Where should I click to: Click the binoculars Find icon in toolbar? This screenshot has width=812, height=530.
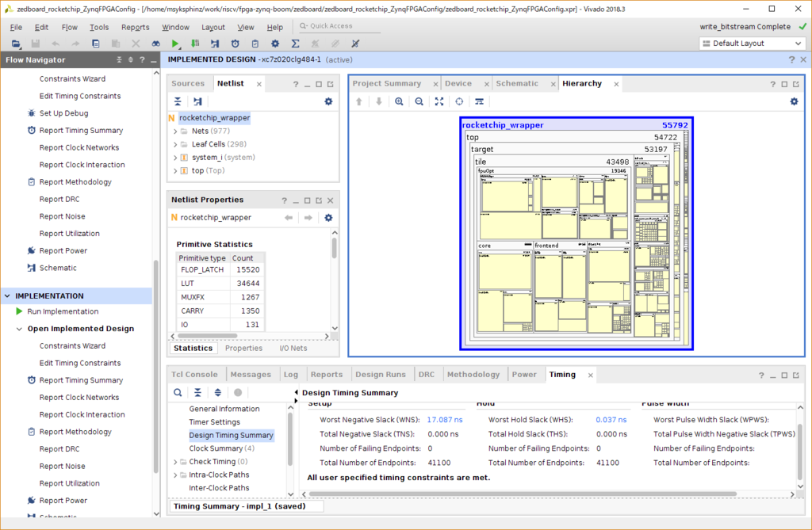tap(155, 44)
